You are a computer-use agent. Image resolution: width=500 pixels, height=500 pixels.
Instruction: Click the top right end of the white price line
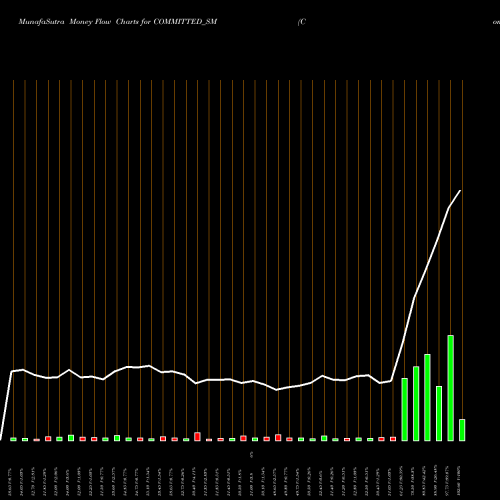pyautogui.click(x=460, y=191)
